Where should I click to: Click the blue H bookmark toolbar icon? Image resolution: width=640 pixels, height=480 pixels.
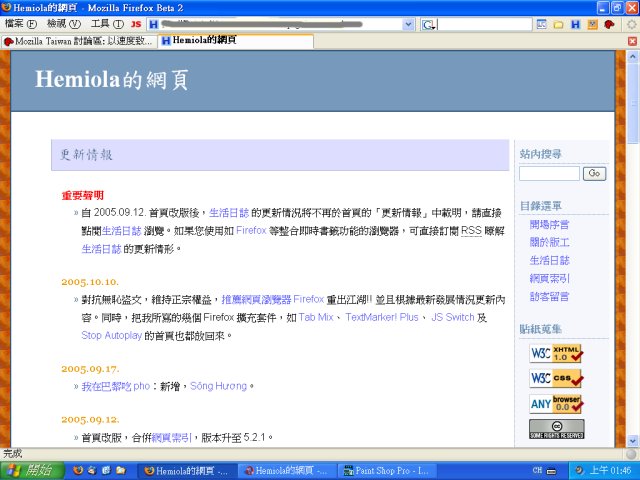(x=576, y=24)
